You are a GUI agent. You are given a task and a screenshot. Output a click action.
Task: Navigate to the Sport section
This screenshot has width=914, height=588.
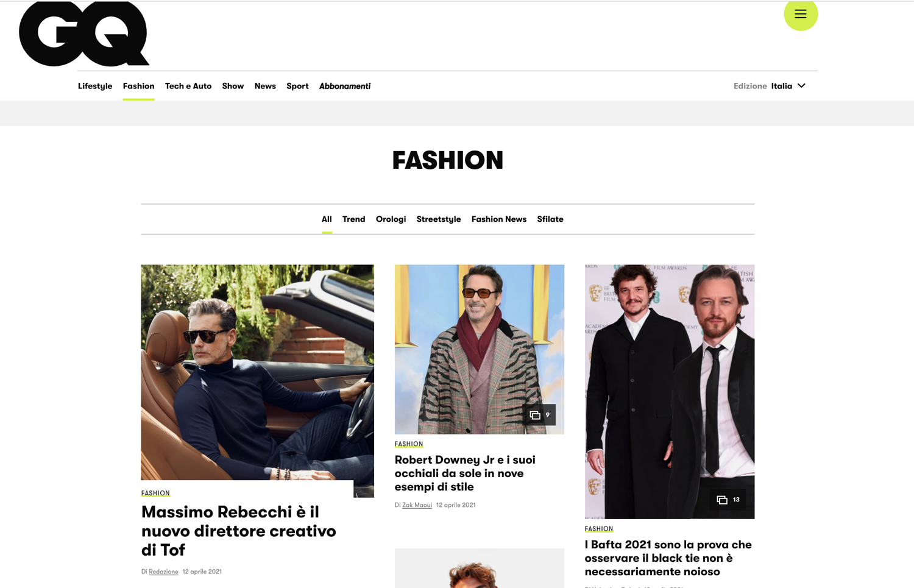click(x=297, y=86)
